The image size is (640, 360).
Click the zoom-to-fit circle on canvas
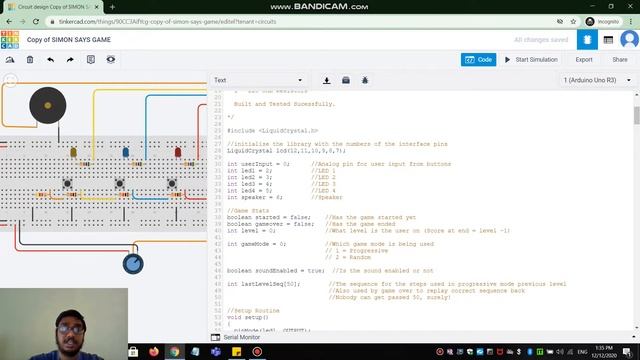[10, 80]
